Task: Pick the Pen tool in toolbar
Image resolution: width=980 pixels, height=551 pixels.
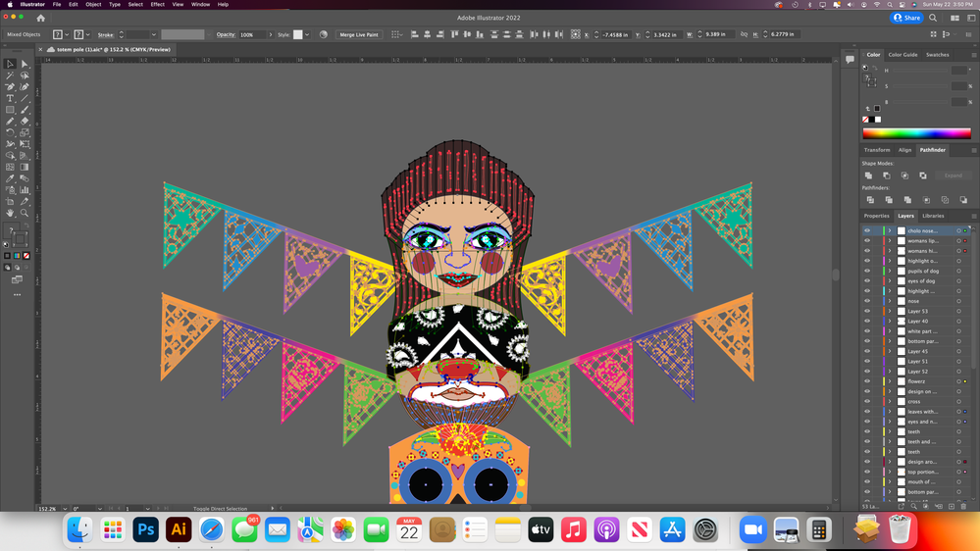Action: [10, 86]
